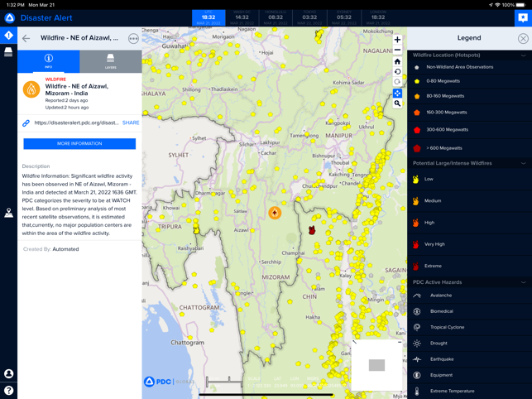
Task: Open the user account icon
Action: 8,373
